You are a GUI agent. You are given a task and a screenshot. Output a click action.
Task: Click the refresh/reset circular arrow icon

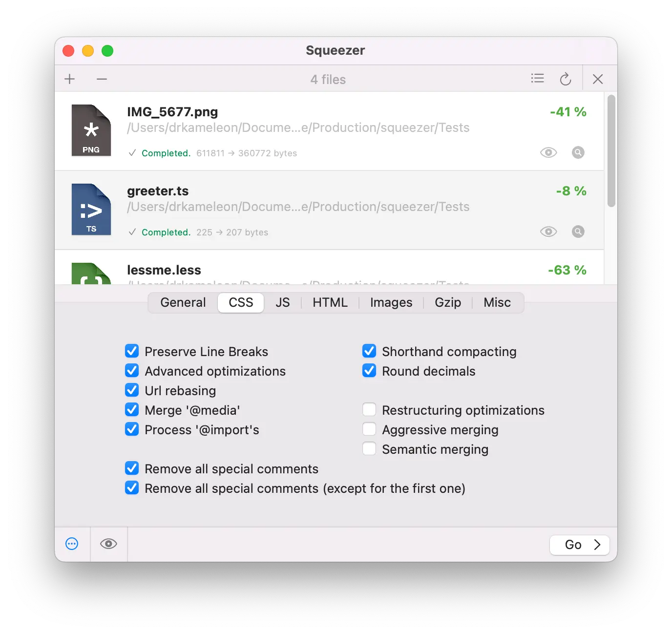pyautogui.click(x=565, y=79)
